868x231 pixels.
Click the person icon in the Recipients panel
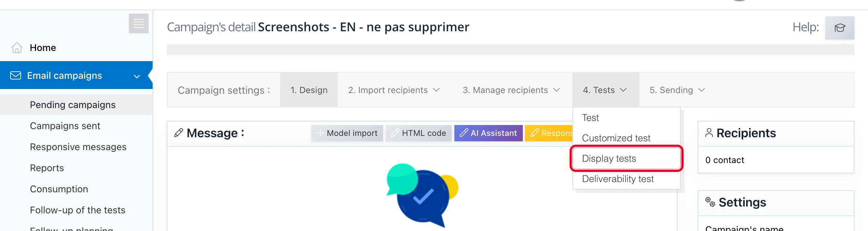[709, 132]
